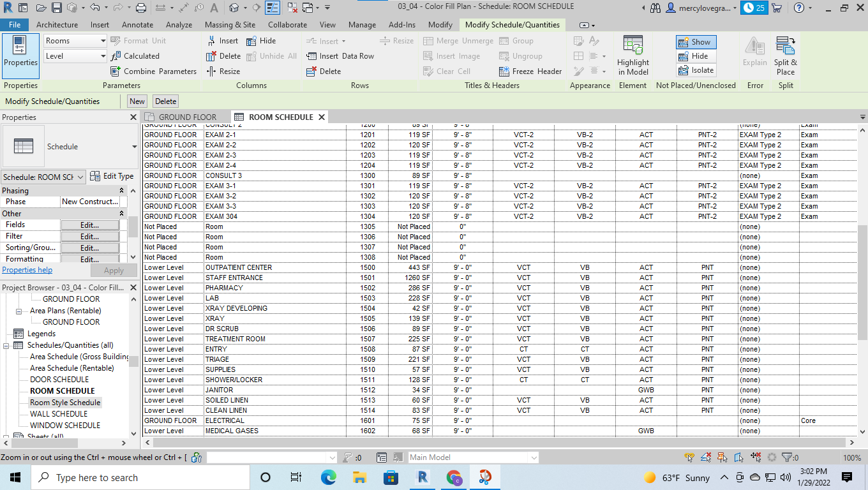The height and width of the screenshot is (490, 868).
Task: Open the Main Model dropdown
Action: click(x=472, y=457)
